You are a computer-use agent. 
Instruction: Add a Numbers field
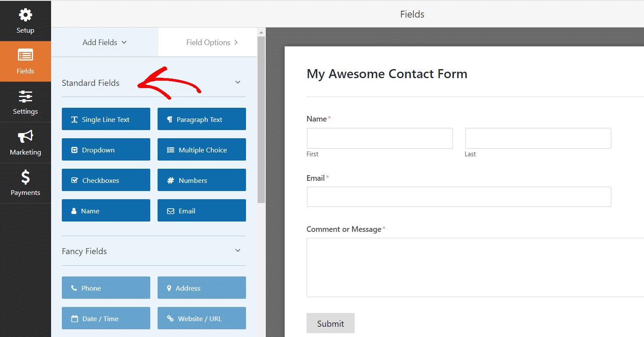click(x=201, y=180)
